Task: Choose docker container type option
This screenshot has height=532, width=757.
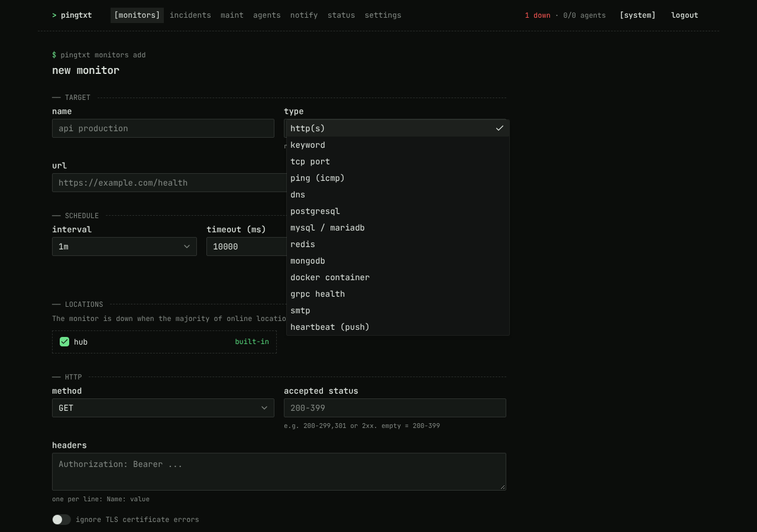Action: tap(397, 277)
